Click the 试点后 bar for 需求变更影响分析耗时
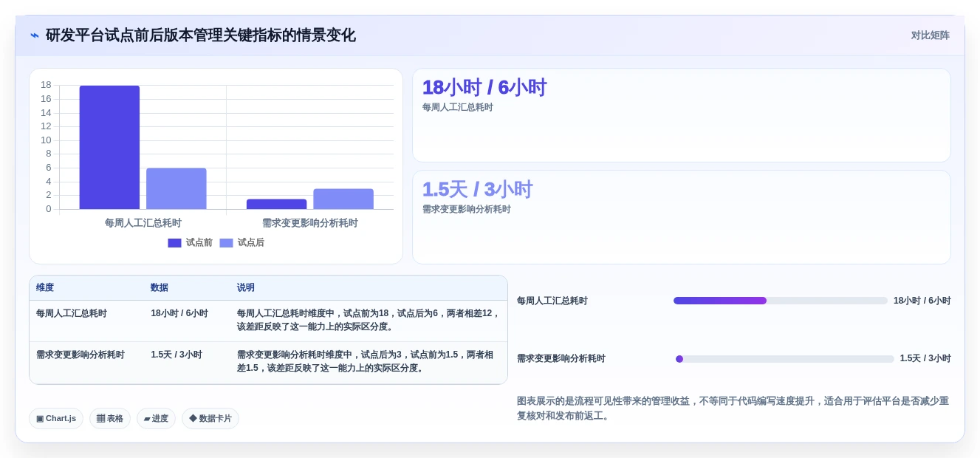980x458 pixels. 343,199
